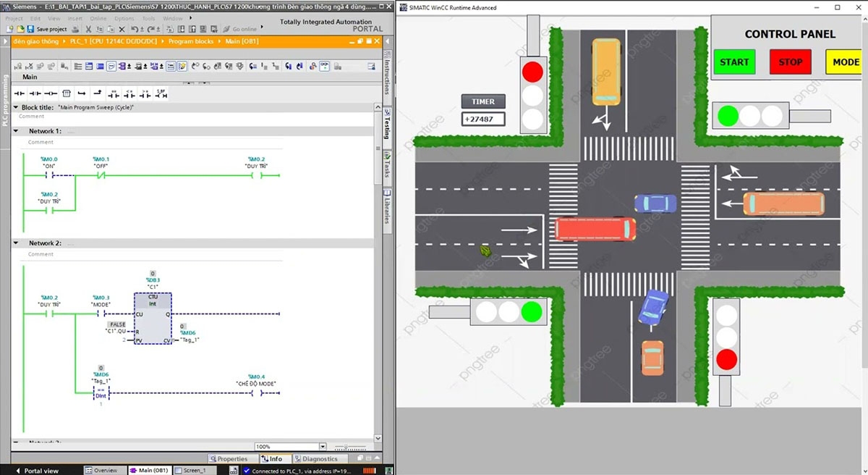Viewport: 868px width, 475px height.
Task: Click the undo arrow icon
Action: 135,29
